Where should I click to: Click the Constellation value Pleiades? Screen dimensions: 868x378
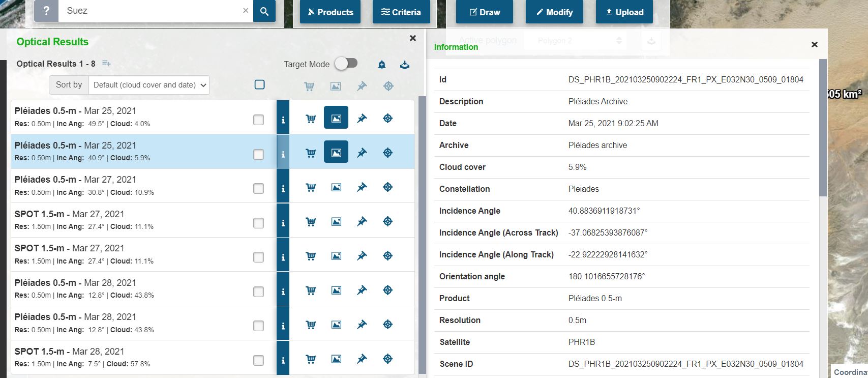(x=584, y=189)
